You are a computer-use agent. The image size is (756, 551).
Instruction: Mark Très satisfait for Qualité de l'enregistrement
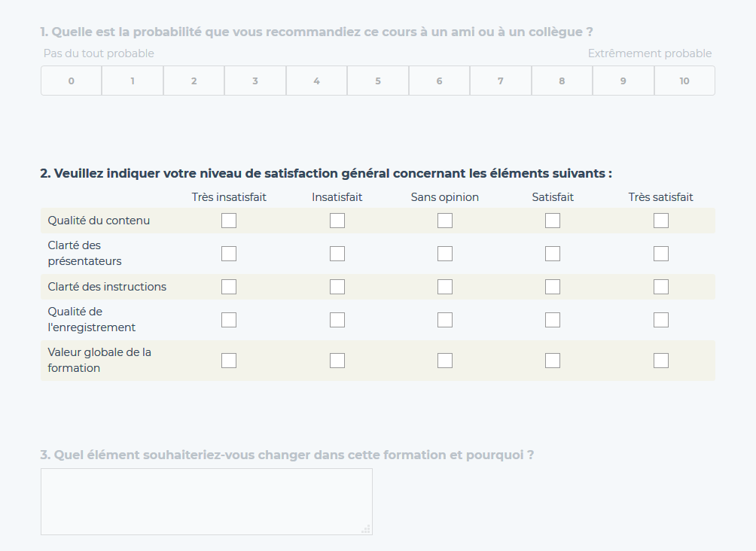pyautogui.click(x=660, y=319)
